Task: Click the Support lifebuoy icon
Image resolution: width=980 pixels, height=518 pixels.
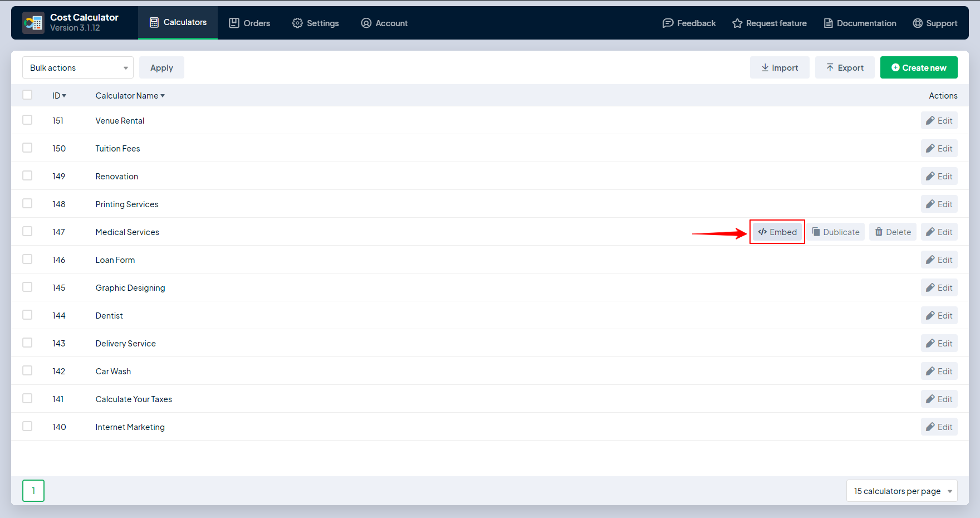Action: point(918,23)
